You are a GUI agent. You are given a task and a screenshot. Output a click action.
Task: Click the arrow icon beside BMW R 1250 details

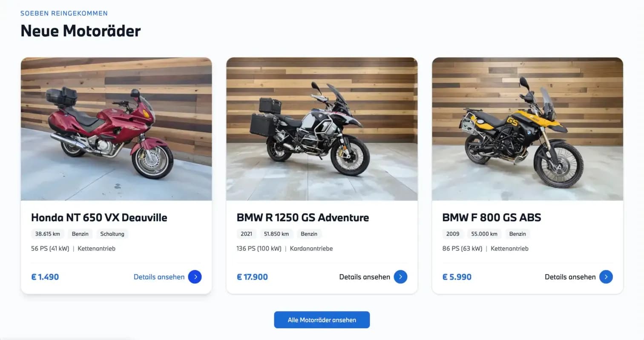point(401,277)
